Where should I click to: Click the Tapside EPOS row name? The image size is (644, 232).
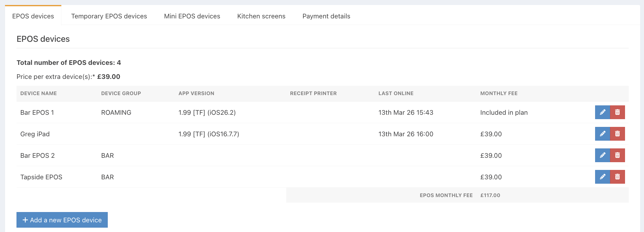(41, 177)
